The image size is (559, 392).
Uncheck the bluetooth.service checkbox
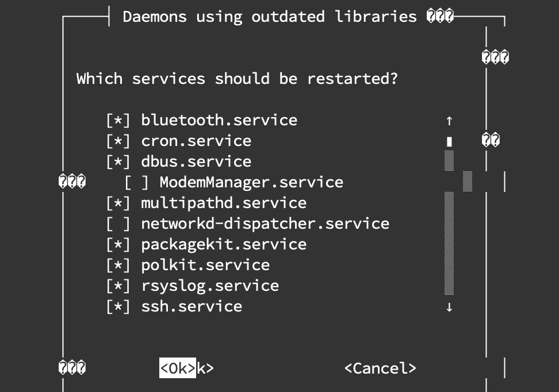[118, 121]
